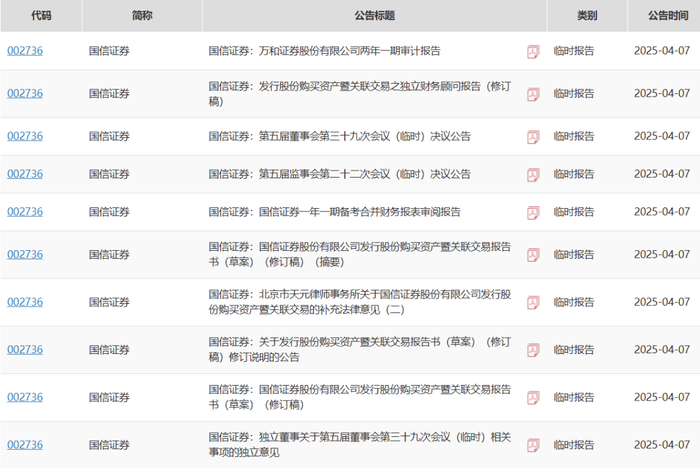Click PDF icon for 报告书(草案)(修订稿)(摘要)
The width and height of the screenshot is (700, 468).
pyautogui.click(x=533, y=254)
